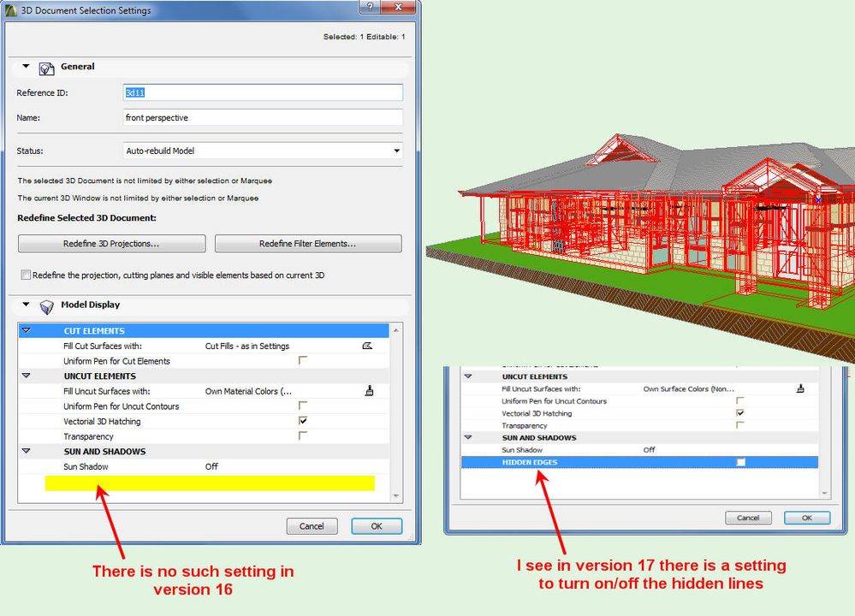This screenshot has width=855, height=616.
Task: Click the Model Display panel cube icon
Action: pyautogui.click(x=47, y=306)
